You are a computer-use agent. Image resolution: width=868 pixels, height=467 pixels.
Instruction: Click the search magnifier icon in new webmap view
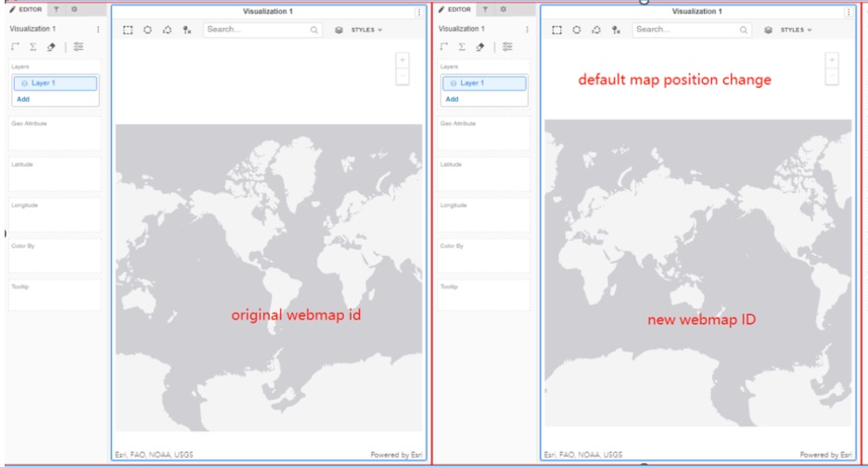coord(744,30)
